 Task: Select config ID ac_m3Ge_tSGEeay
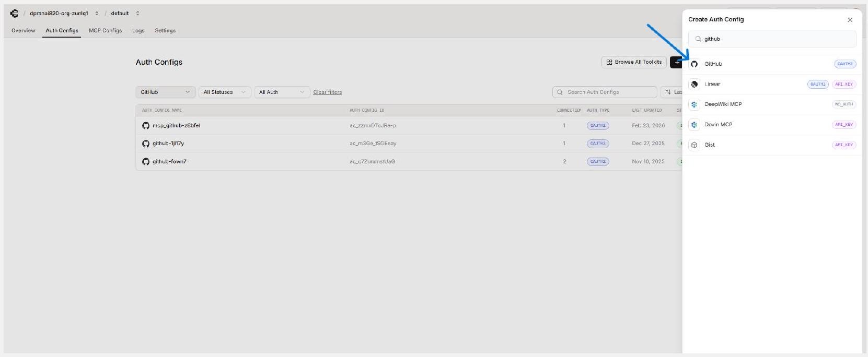coord(373,144)
